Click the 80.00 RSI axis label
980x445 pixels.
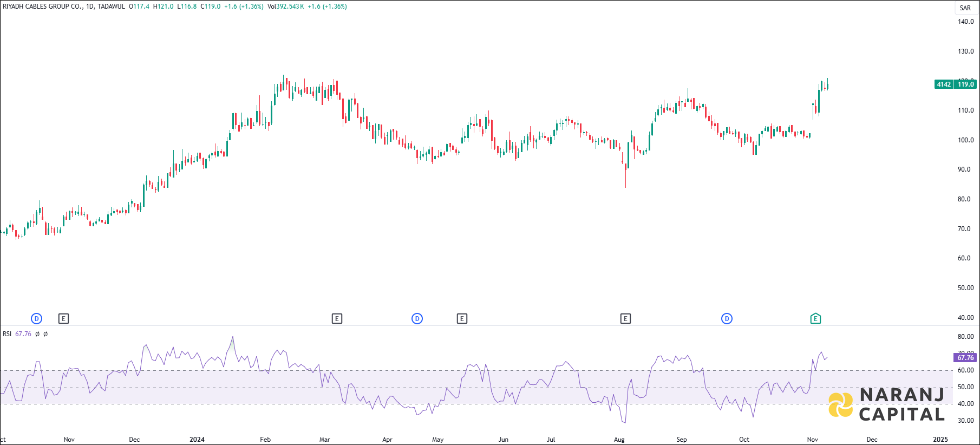[x=966, y=337]
